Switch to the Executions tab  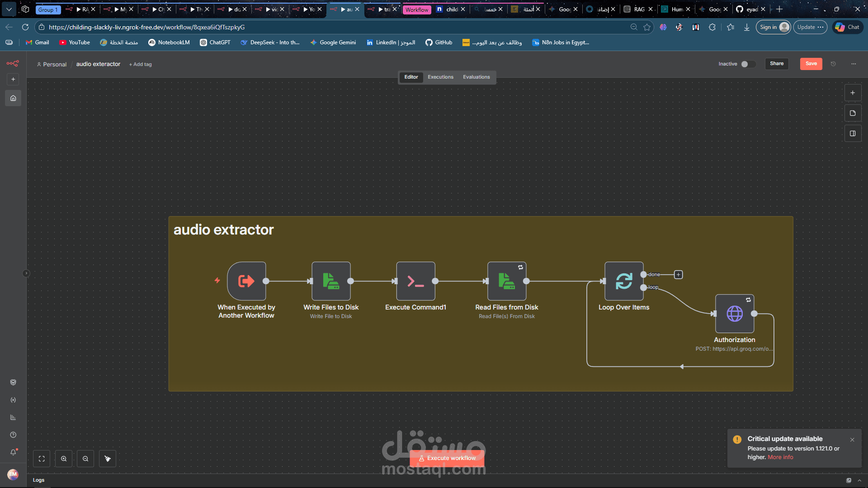tap(440, 77)
